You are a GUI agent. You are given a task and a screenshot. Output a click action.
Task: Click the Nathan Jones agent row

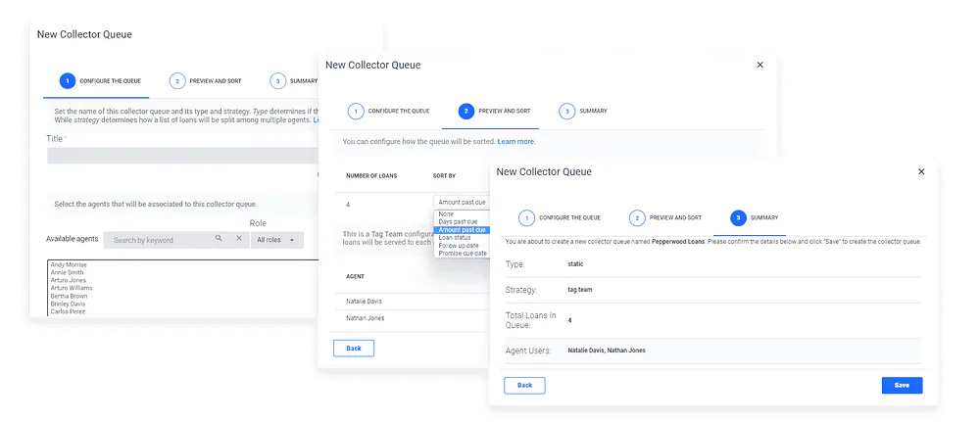(413, 318)
